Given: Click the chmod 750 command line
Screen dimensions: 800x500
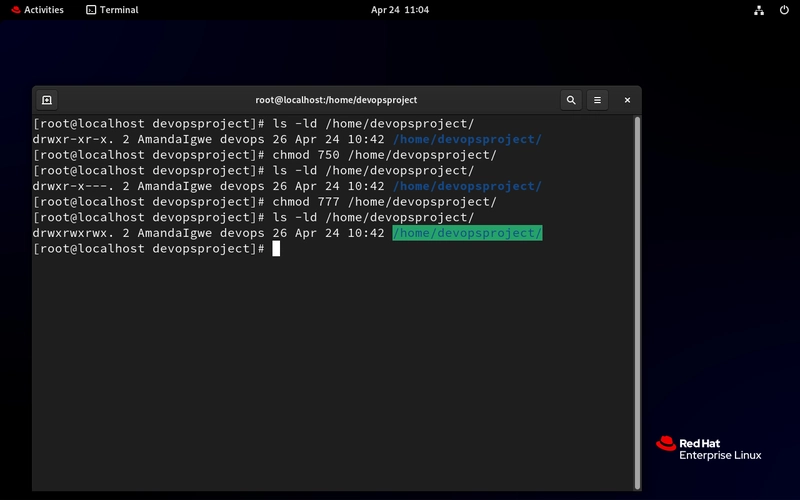Looking at the screenshot, I should click(x=265, y=155).
